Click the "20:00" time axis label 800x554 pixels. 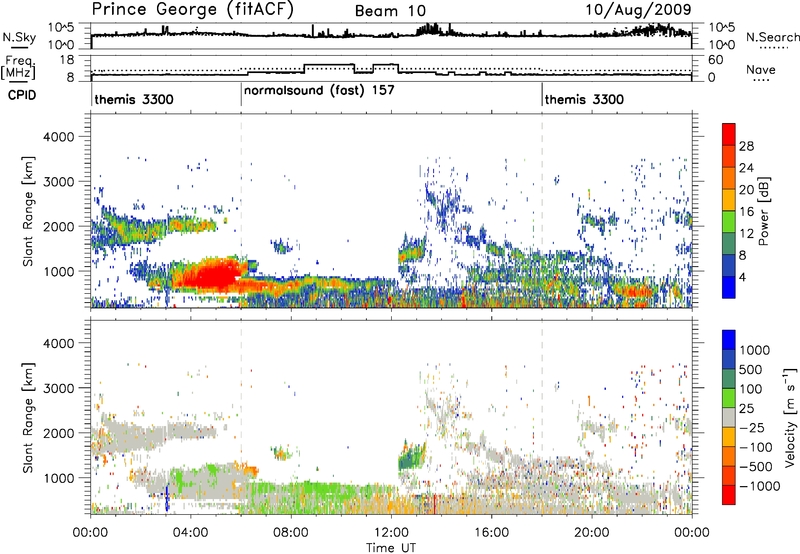click(x=592, y=533)
